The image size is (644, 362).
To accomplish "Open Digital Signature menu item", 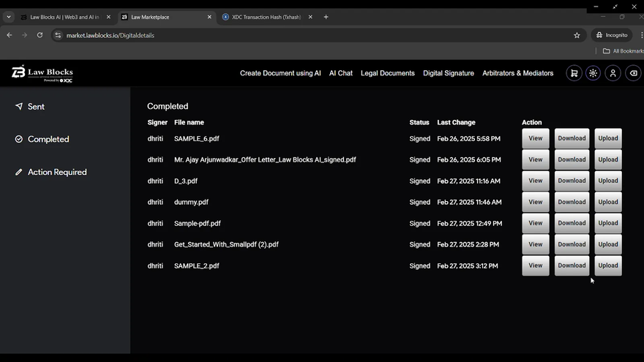I will pos(449,73).
